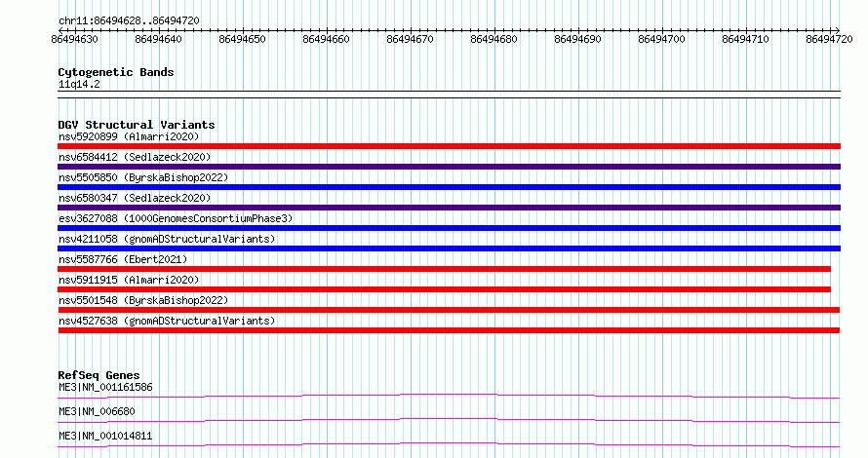Click the magenta line under ME3|NM_006680
Image resolution: width=868 pixels, height=458 pixels.
click(x=449, y=420)
